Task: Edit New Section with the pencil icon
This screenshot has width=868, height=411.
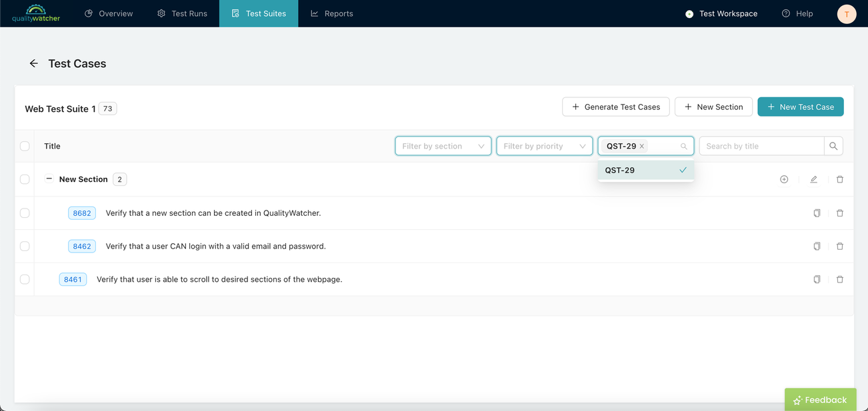Action: click(813, 179)
